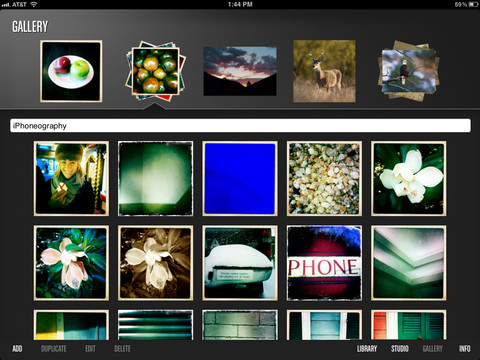Open the INFO tab

[x=465, y=349]
